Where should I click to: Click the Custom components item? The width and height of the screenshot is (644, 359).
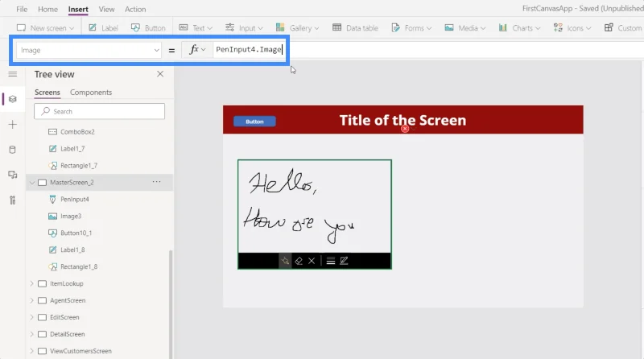click(x=622, y=28)
